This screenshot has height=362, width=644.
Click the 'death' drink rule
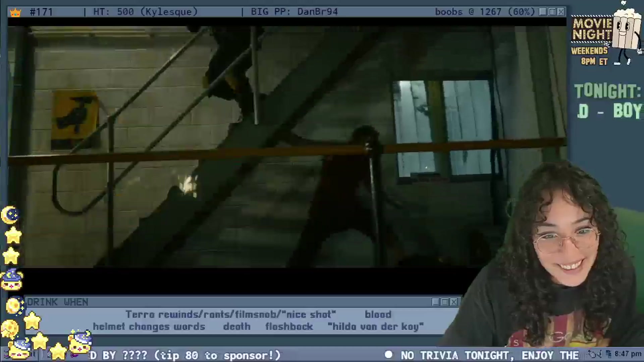237,326
